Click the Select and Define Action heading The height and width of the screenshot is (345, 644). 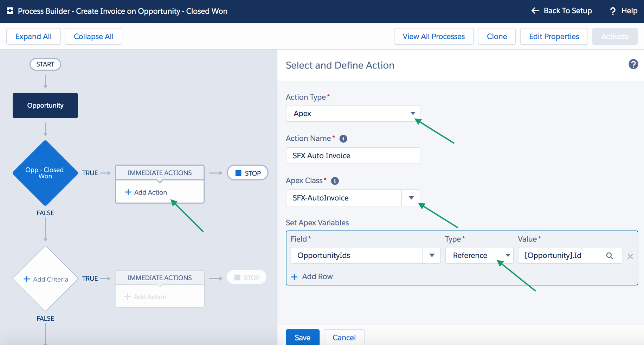(x=340, y=65)
